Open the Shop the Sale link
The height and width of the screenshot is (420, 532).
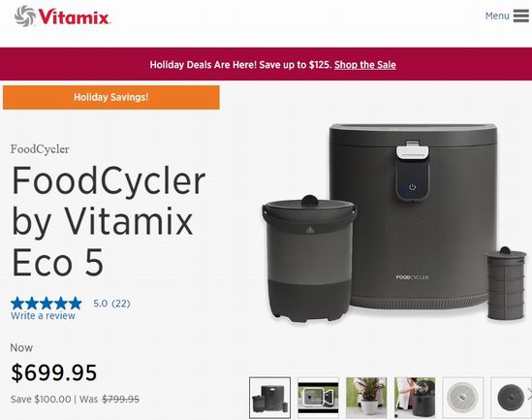click(365, 65)
